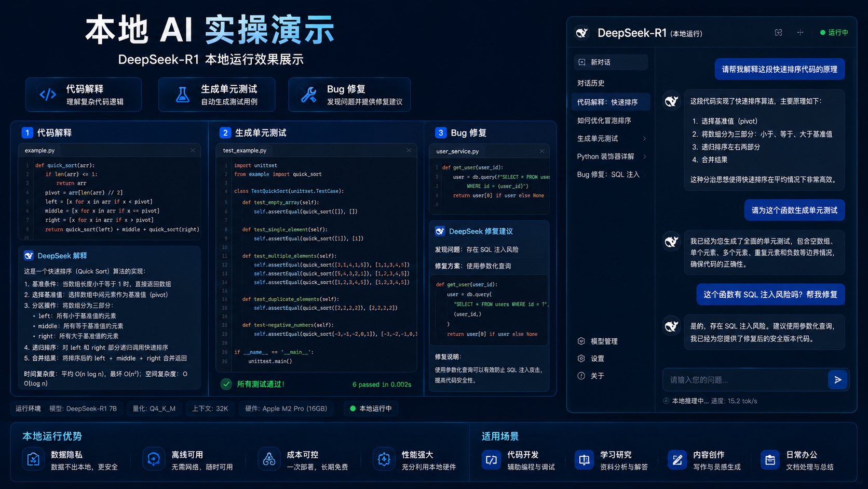Select the example.py file tab
Viewport: 868px width, 489px height.
click(x=40, y=150)
